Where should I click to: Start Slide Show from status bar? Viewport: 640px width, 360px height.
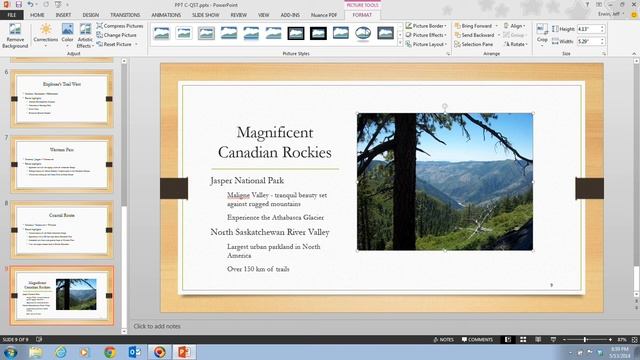(553, 340)
